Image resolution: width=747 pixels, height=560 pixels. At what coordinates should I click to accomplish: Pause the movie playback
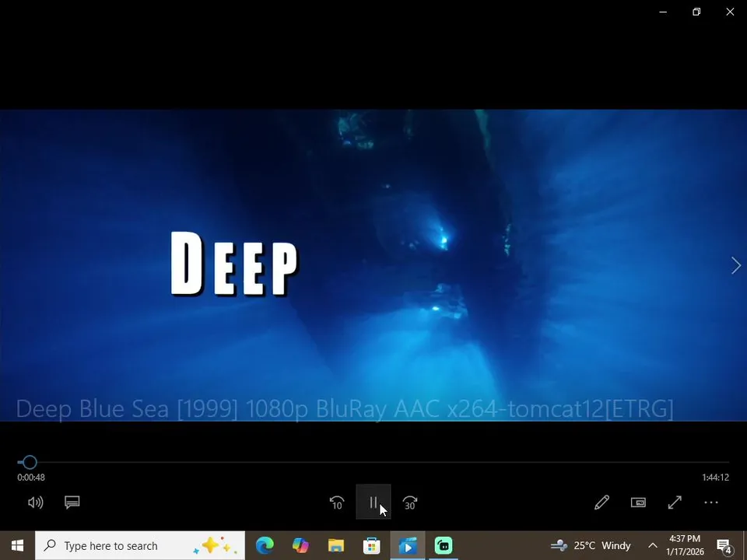click(x=373, y=502)
